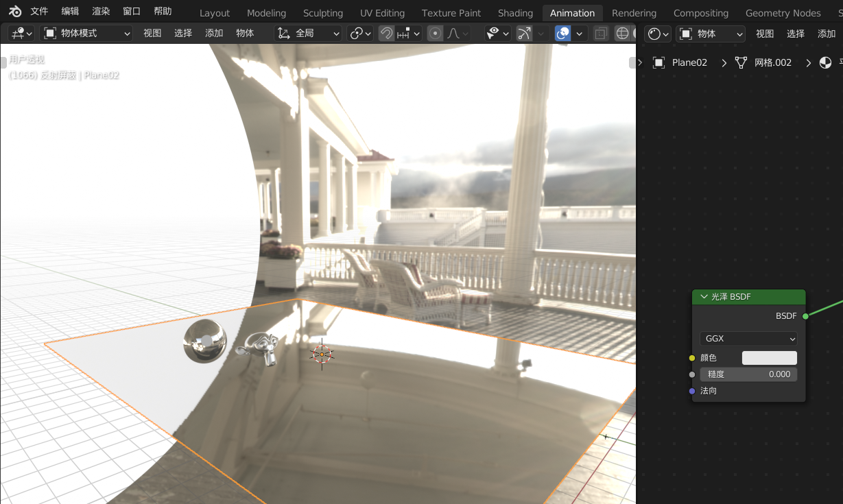Switch to the Layout workspace tab
This screenshot has height=504, width=843.
pyautogui.click(x=215, y=13)
